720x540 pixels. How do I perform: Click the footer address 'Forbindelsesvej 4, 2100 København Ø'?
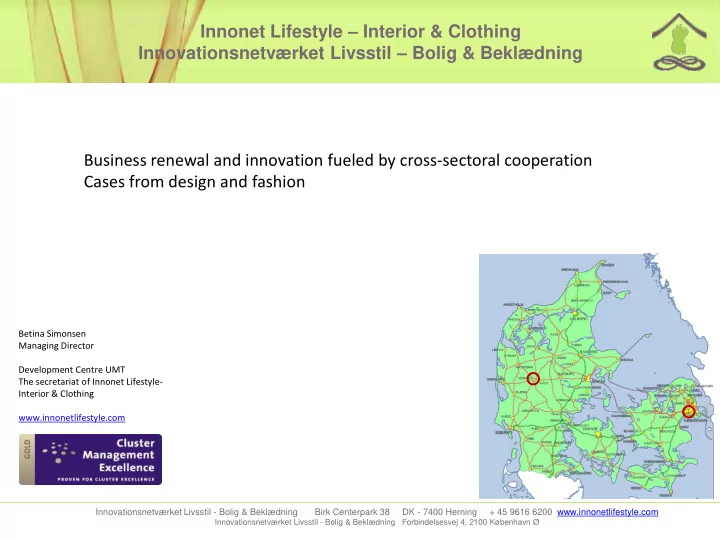tap(471, 523)
